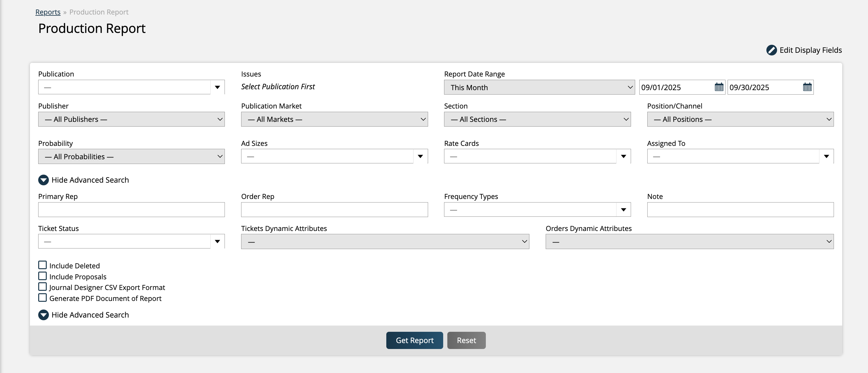The width and height of the screenshot is (868, 373).
Task: Expand the All Probabilities dropdown
Action: [132, 157]
